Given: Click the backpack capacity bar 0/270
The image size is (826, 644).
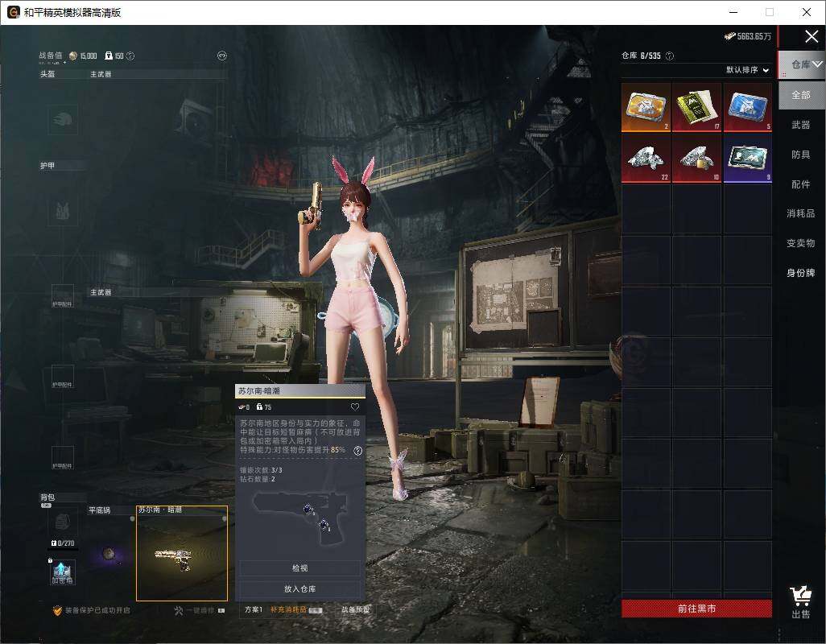Looking at the screenshot, I should pyautogui.click(x=64, y=544).
